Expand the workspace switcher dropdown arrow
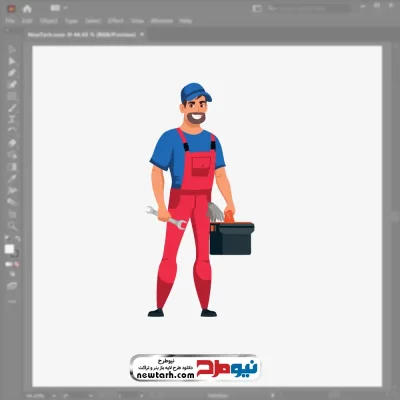This screenshot has height=400, width=400. 66,8
